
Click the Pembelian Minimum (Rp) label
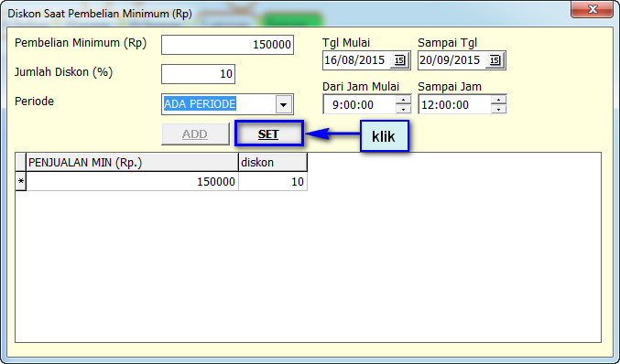[81, 43]
